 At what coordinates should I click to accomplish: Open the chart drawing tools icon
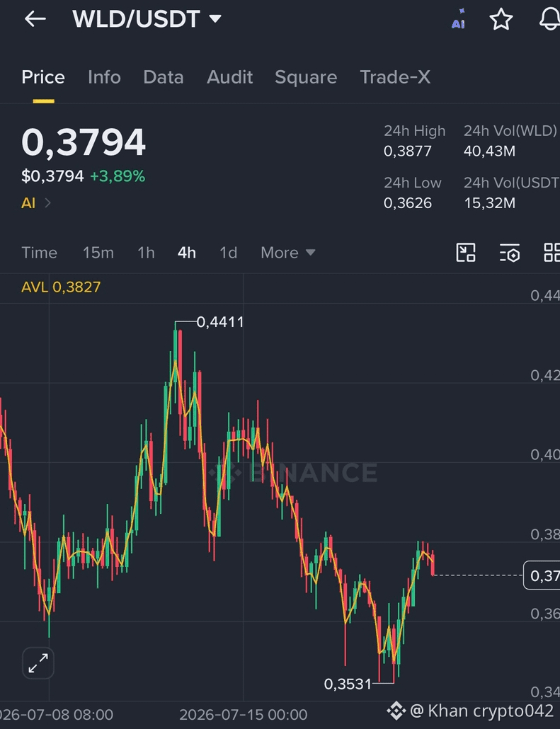(x=466, y=253)
